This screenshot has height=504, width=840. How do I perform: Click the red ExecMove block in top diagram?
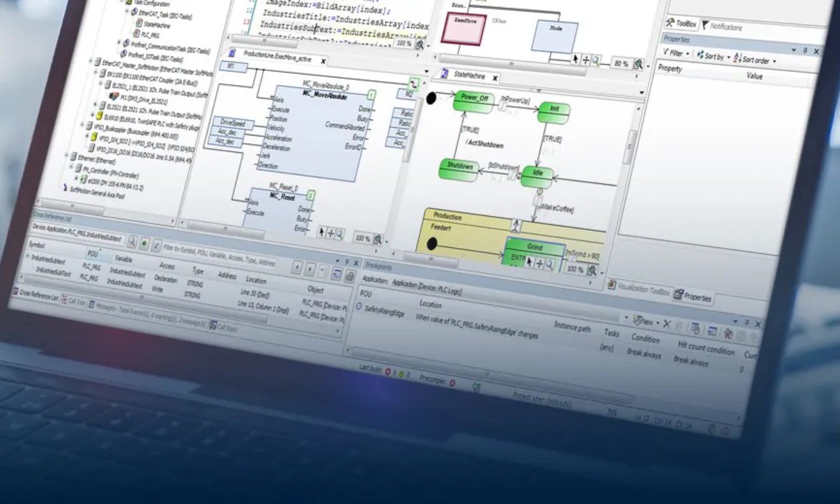click(464, 29)
